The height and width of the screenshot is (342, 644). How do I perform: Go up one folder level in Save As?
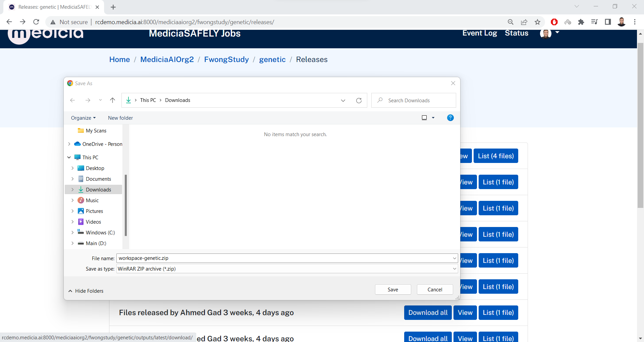coord(112,100)
